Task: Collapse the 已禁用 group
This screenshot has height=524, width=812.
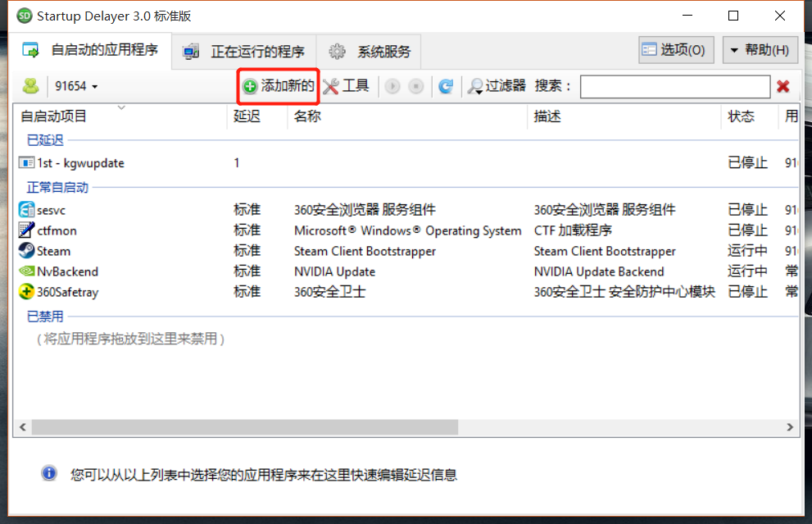Action: tap(45, 317)
